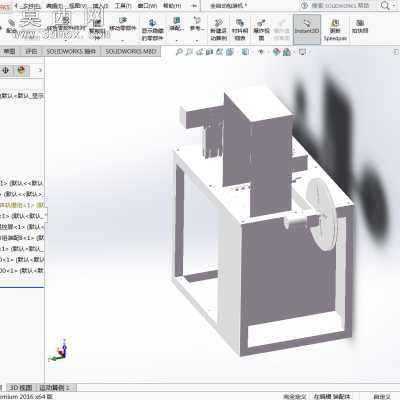400x400 pixels.
Task: Pin the menu bar with the pushpin
Action: click(194, 5)
